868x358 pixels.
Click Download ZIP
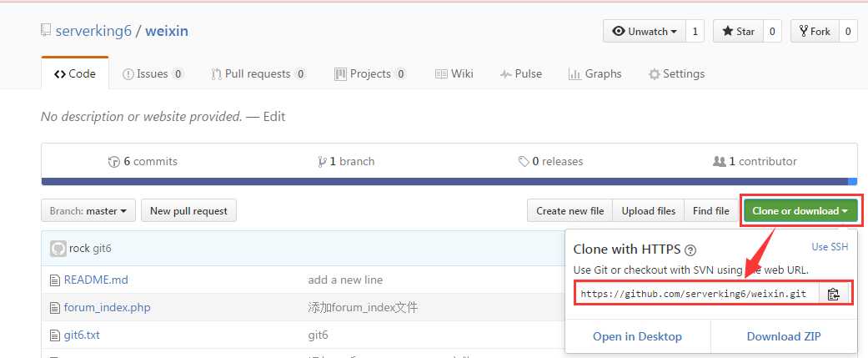tap(784, 336)
